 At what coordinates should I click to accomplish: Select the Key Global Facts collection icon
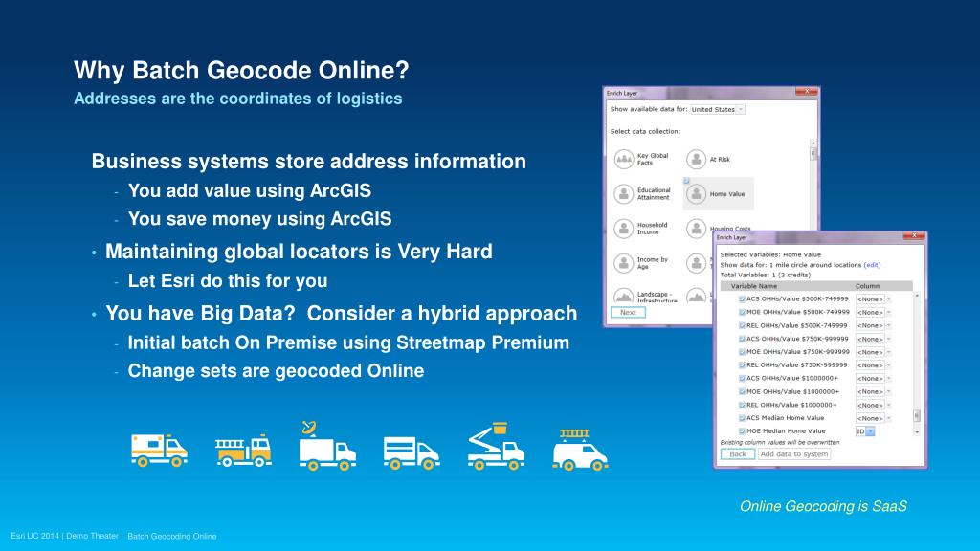pos(624,159)
